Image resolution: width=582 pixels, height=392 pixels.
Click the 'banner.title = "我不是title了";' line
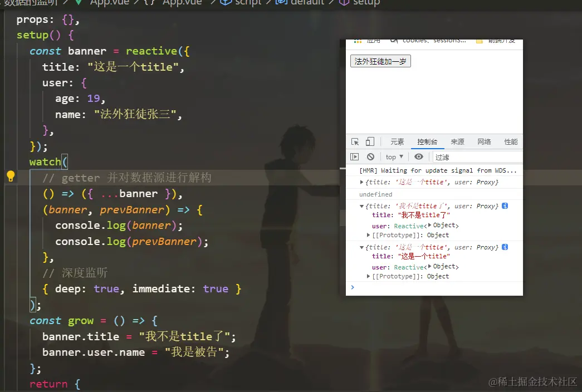139,336
